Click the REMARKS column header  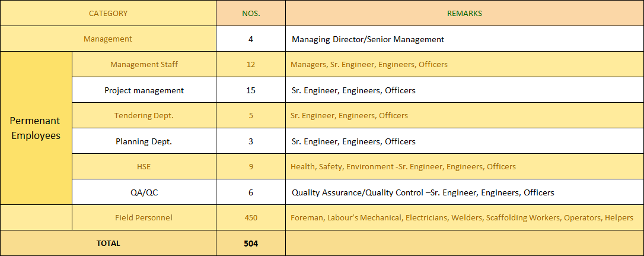pyautogui.click(x=464, y=13)
